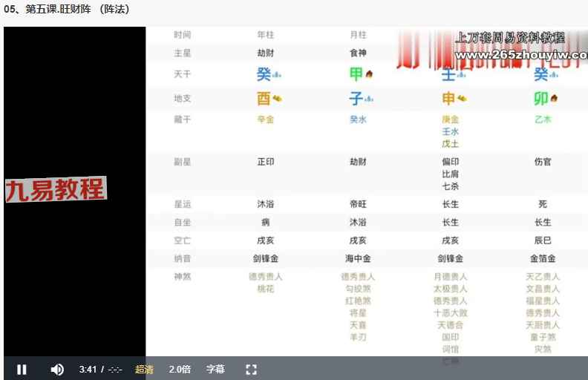Click the website watermark www.265zhouyiw.com
588x380 pixels.
pos(520,55)
